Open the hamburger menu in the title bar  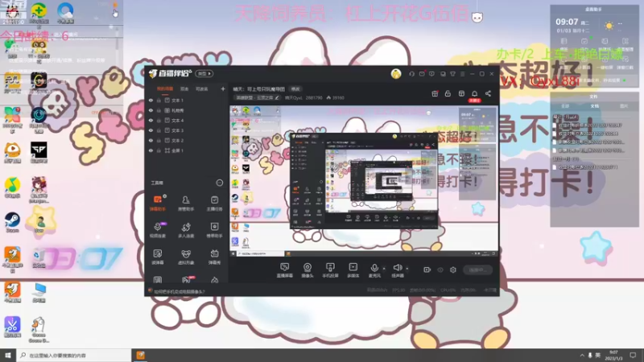[x=462, y=74]
